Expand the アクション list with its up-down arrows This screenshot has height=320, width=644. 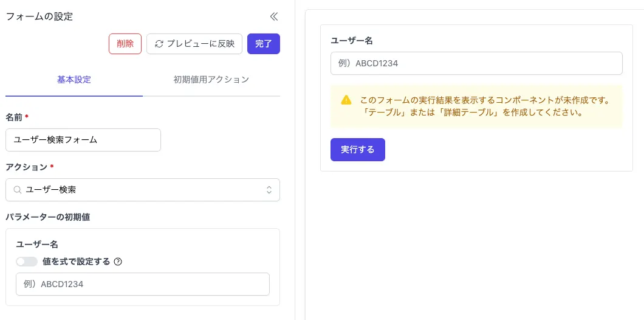[269, 190]
